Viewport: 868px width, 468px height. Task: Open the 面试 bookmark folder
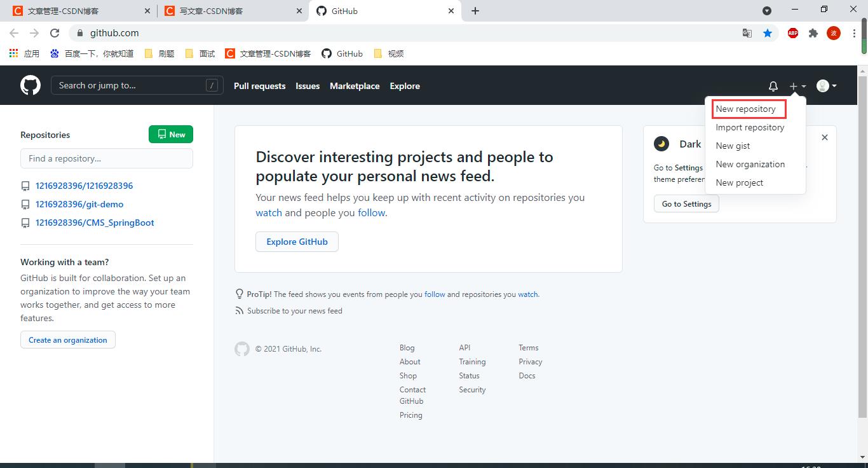pyautogui.click(x=200, y=53)
